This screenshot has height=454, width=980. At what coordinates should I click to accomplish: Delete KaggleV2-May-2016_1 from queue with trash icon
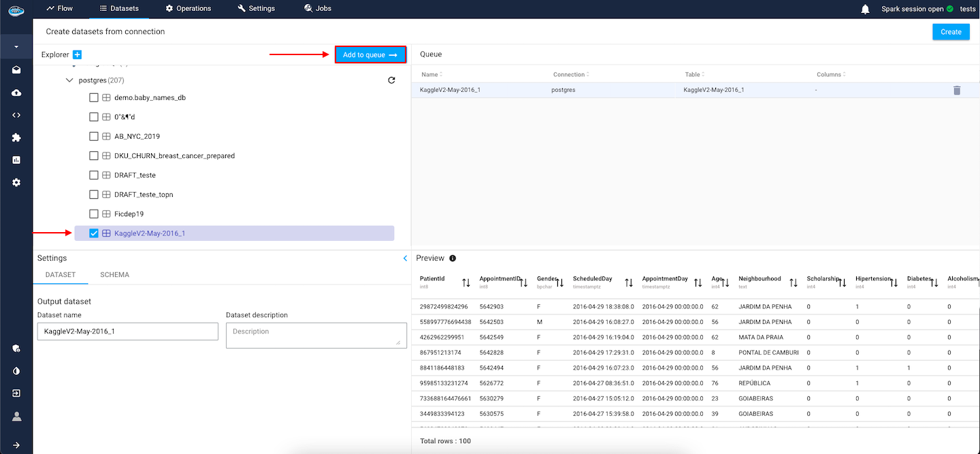tap(956, 90)
